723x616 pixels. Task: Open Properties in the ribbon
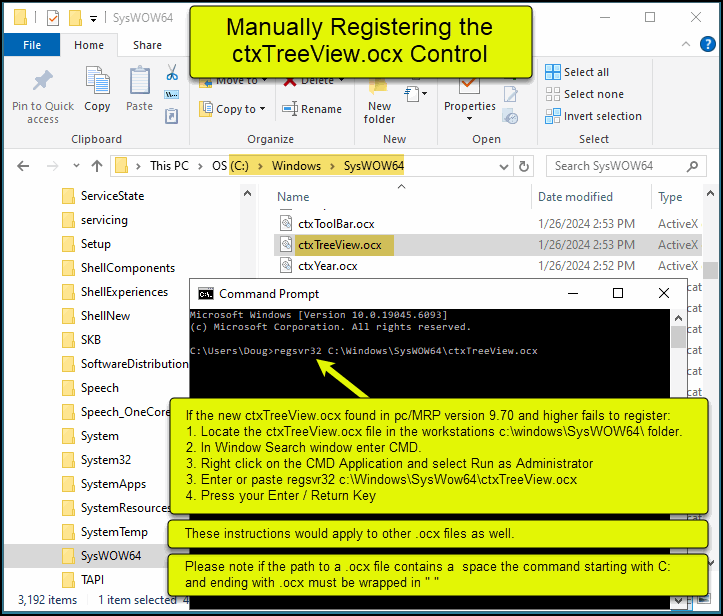tap(469, 99)
